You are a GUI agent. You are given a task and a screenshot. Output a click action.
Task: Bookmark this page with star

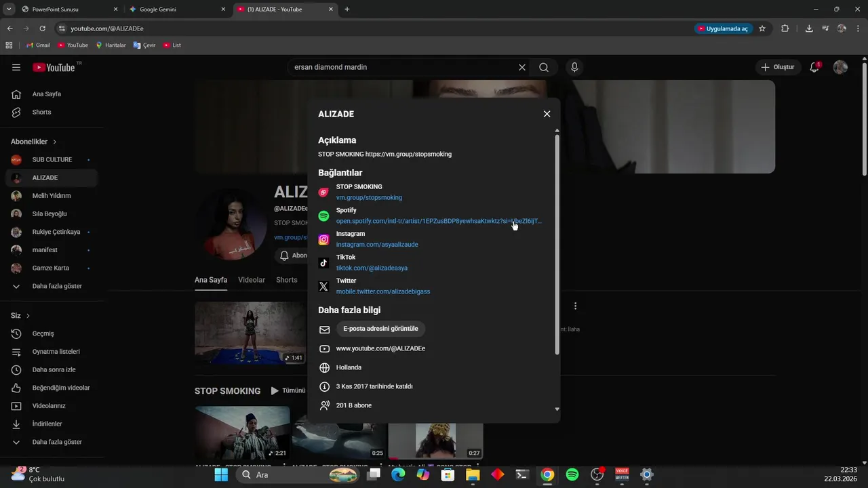762,28
